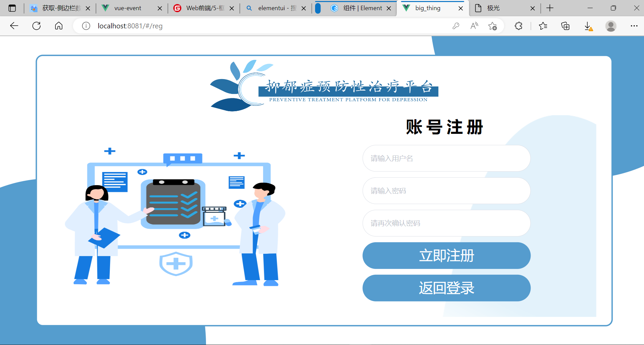Open the browser home page icon
644x345 pixels.
59,26
